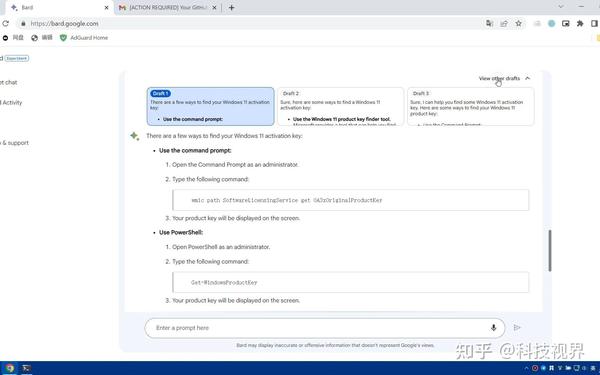Click 'Open PowerShell as an administrator' step

221,247
